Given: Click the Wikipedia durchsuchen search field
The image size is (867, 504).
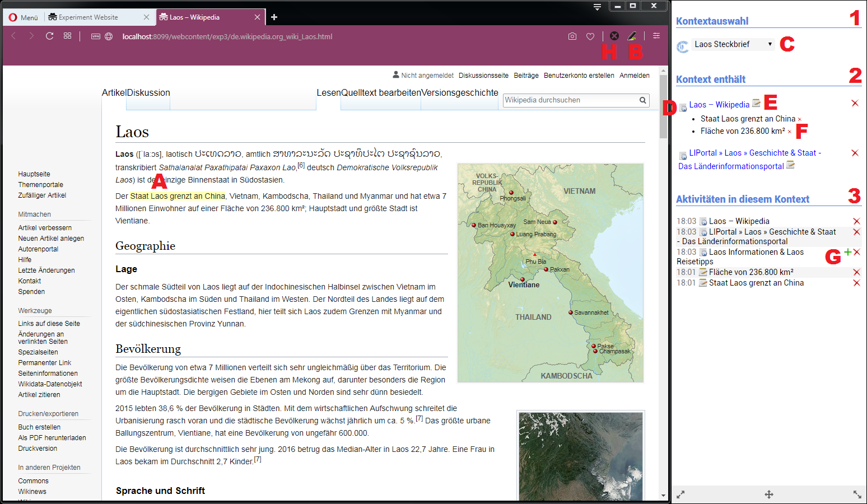Looking at the screenshot, I should [x=570, y=100].
